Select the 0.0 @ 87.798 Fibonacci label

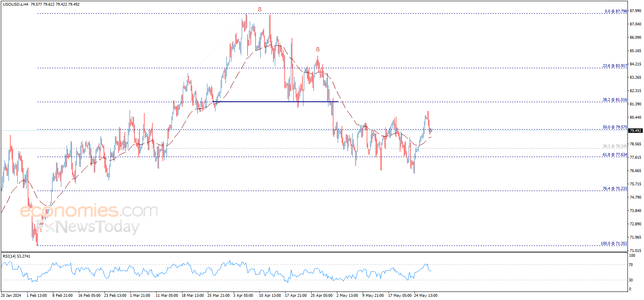click(x=616, y=11)
